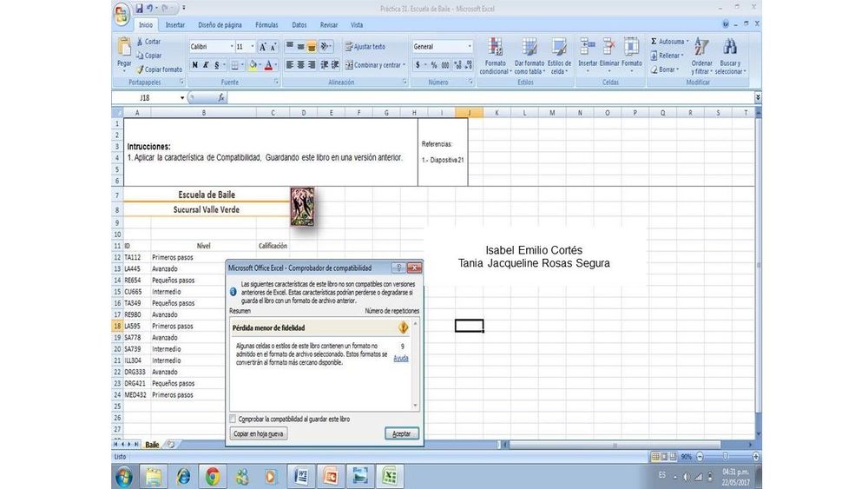Click Dar formato como tabla icon
This screenshot has height=489, width=868.
tap(529, 47)
